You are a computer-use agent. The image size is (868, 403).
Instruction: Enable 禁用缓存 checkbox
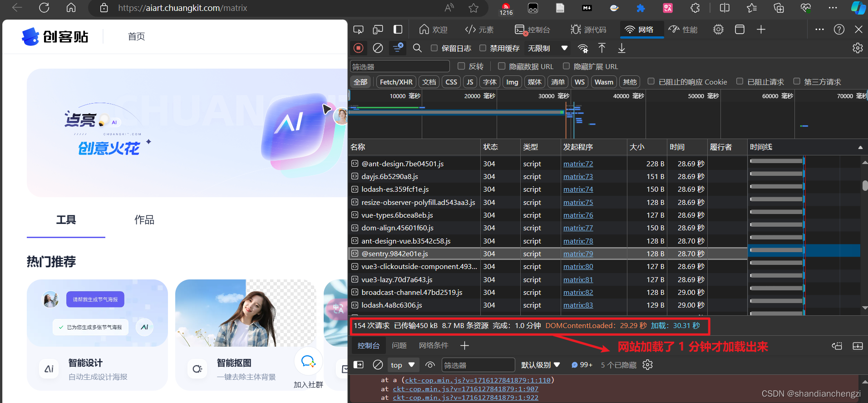483,48
